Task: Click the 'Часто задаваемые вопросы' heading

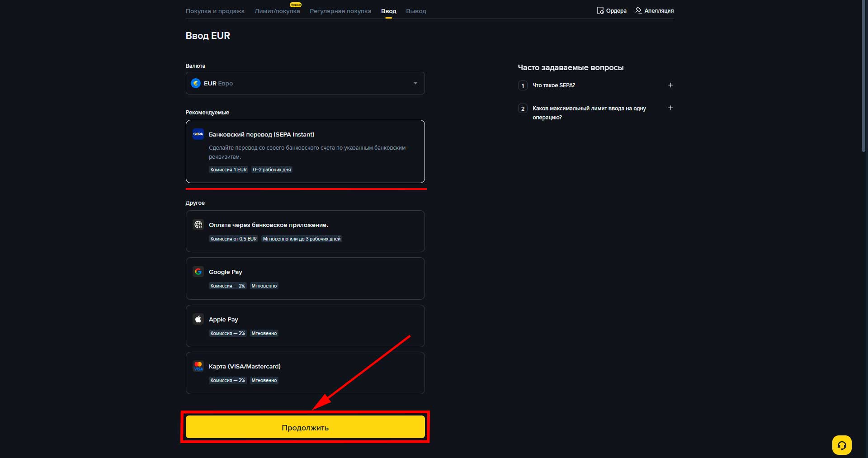Action: pos(571,67)
